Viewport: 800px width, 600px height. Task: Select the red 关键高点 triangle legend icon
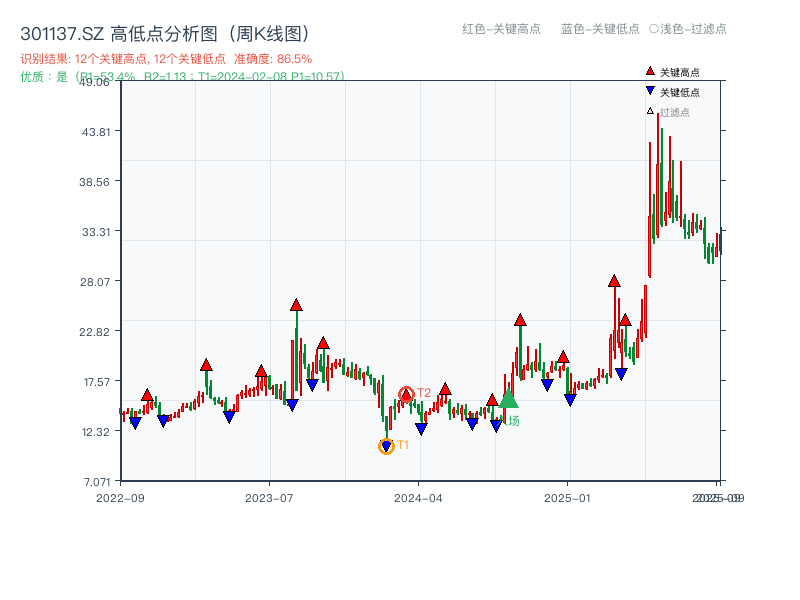pos(648,72)
